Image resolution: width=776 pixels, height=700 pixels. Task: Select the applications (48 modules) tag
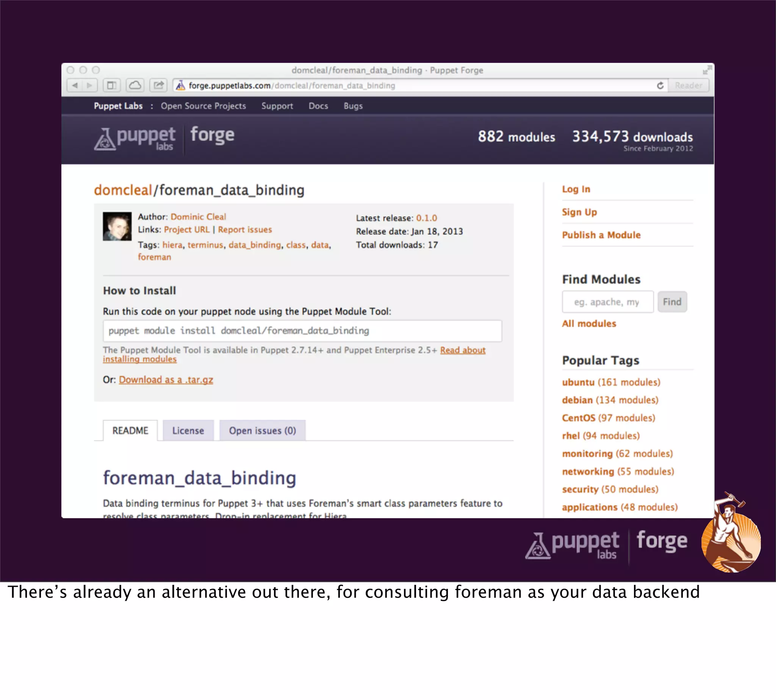[620, 507]
